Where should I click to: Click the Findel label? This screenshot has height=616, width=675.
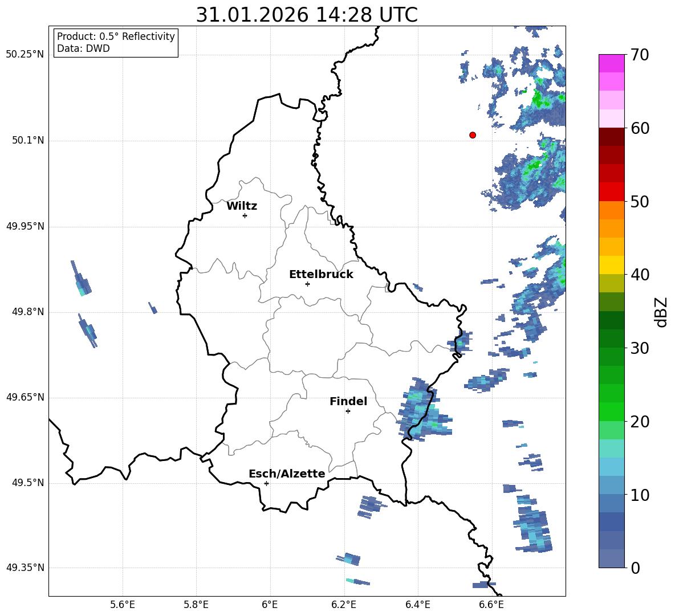pos(348,401)
